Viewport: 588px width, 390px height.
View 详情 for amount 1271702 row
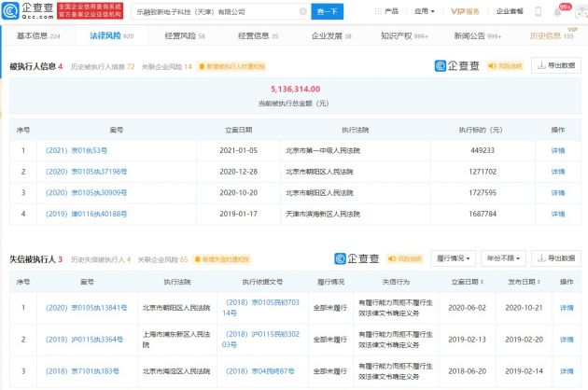(x=558, y=172)
